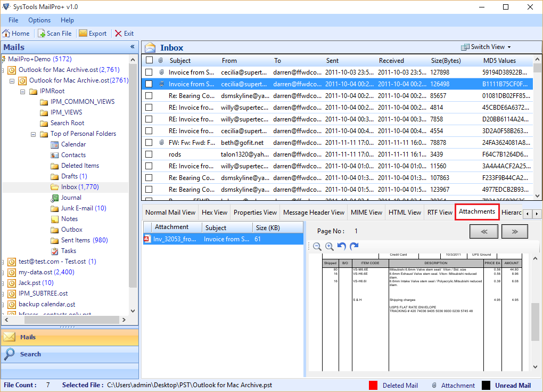The height and width of the screenshot is (392, 543).
Task: Sort emails by Size(Bytes) column header
Action: [x=446, y=60]
